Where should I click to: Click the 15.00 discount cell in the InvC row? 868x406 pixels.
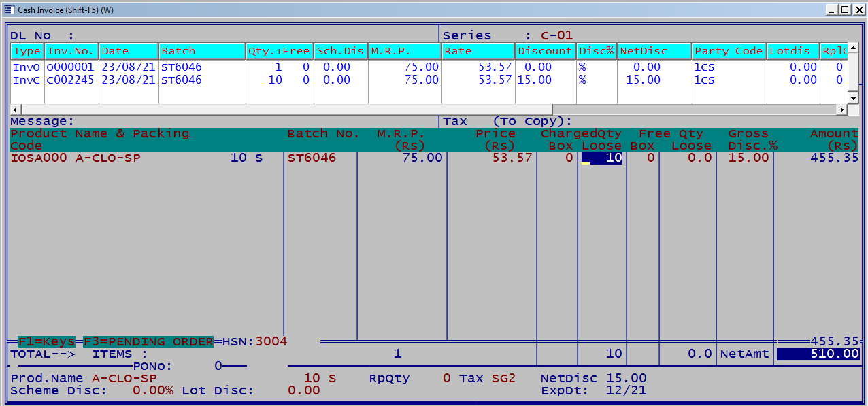pos(535,80)
